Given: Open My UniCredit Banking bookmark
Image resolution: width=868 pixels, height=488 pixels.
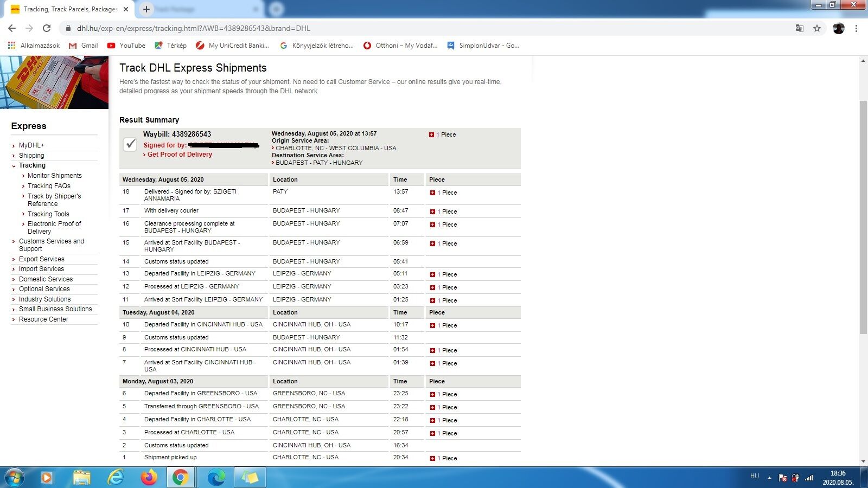Looking at the screenshot, I should [x=232, y=46].
